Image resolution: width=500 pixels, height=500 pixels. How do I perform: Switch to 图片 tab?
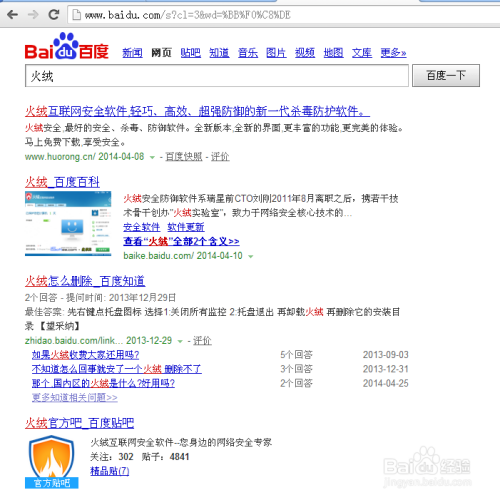(276, 53)
